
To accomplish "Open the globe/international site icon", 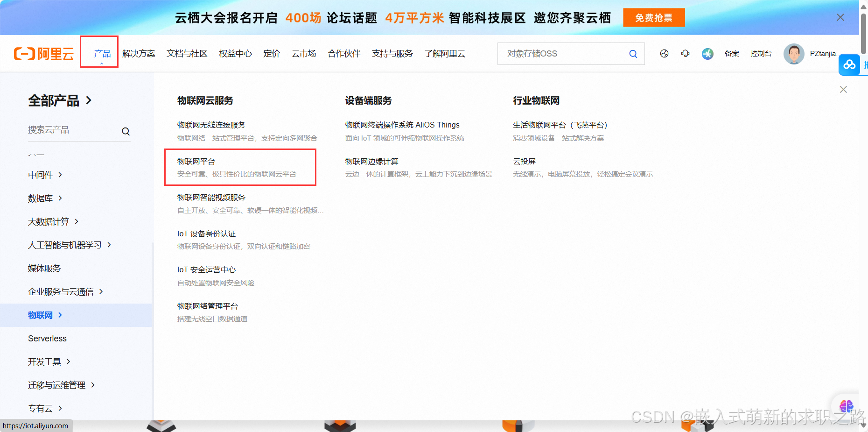I will point(664,54).
